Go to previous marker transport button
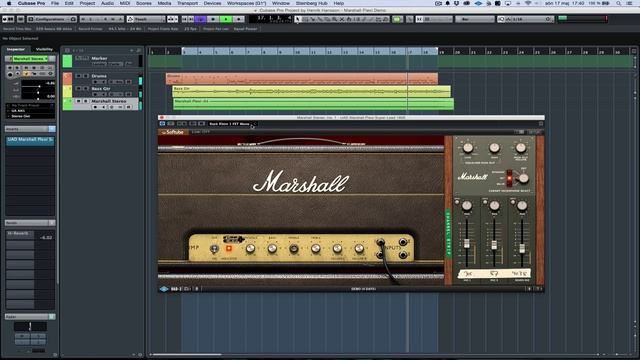Viewport: 640px width, 360px height. pyautogui.click(x=184, y=19)
